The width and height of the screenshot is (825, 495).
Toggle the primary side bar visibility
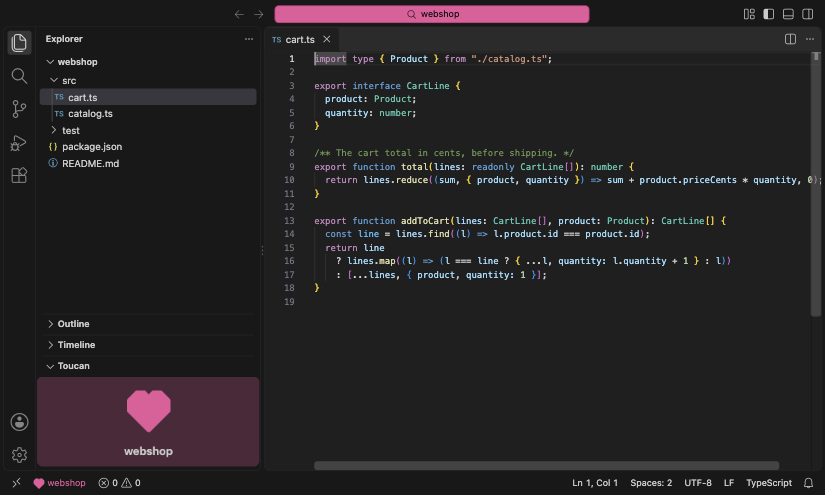[x=769, y=14]
